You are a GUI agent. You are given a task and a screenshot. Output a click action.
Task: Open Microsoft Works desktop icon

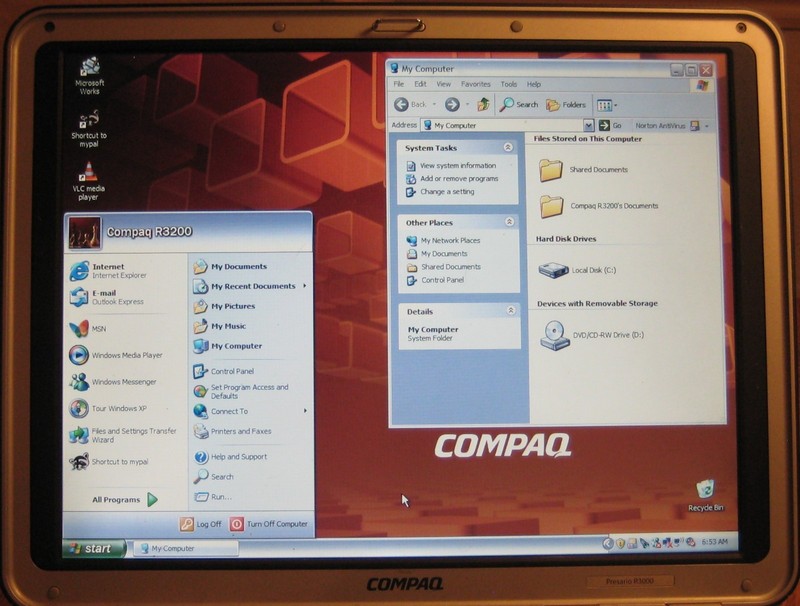pos(90,77)
